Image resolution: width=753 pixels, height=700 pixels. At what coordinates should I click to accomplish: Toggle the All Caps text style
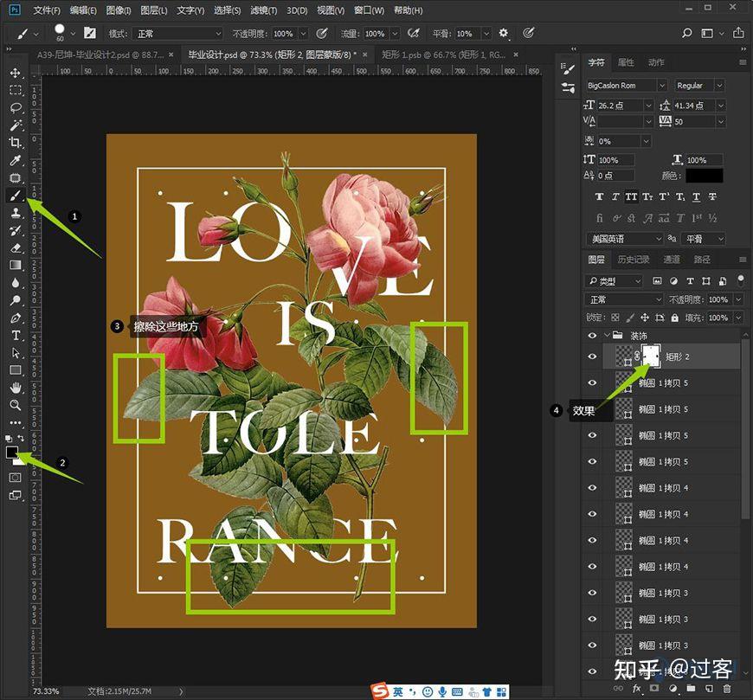click(632, 196)
